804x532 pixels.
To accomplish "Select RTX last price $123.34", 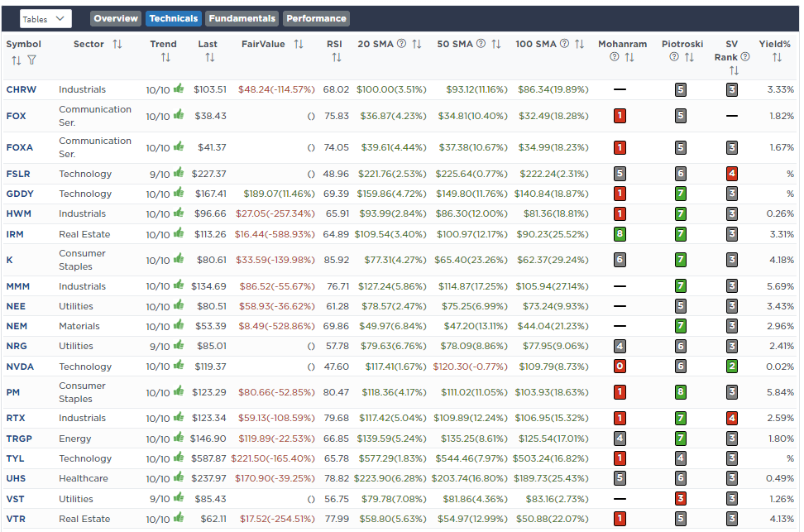I will pos(208,418).
